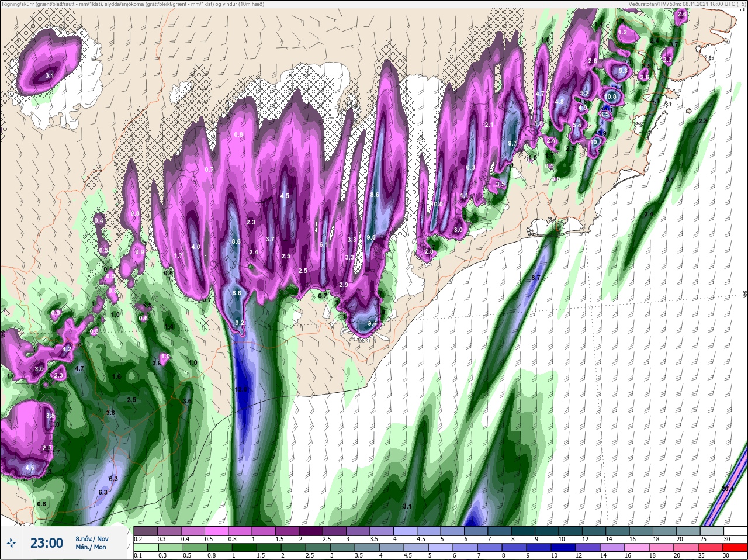The image size is (748, 560).
Task: Pick the dark purple 2–2.5 swatch in the upper legend row
Action: coord(311,531)
